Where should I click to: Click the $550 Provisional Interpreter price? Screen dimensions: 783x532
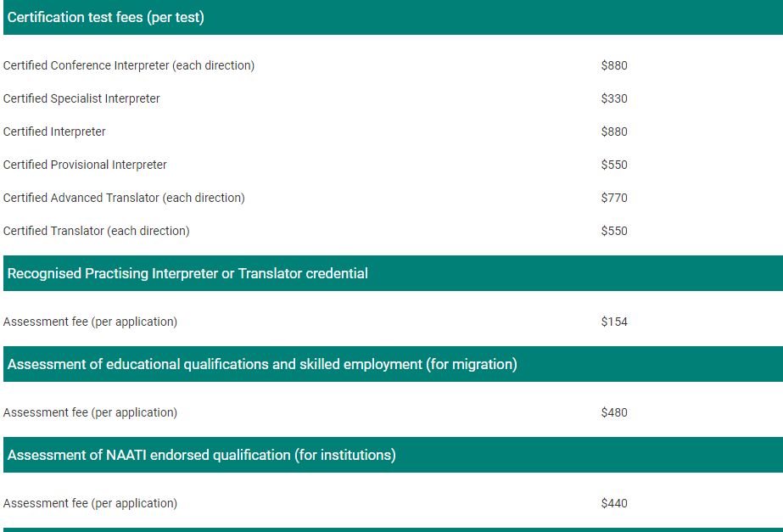coord(614,165)
